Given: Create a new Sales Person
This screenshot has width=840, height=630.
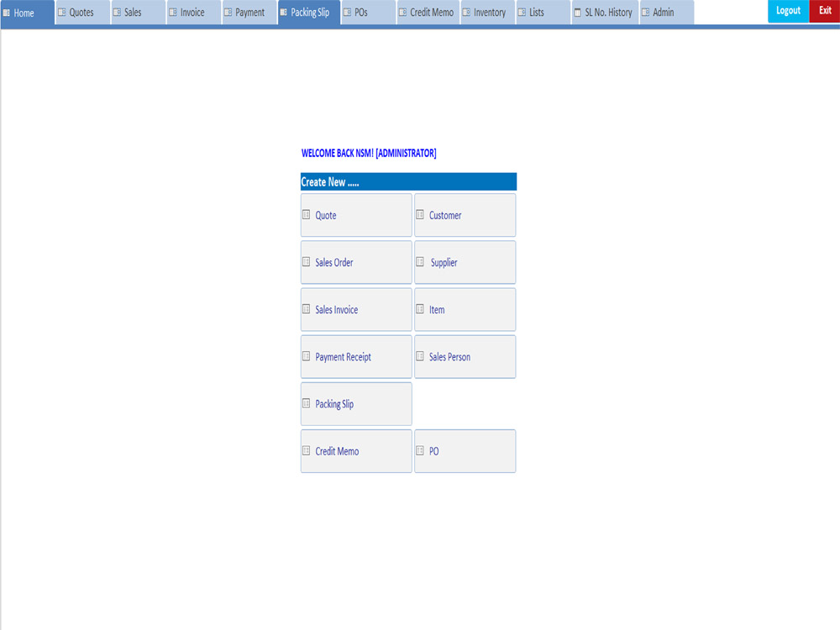Looking at the screenshot, I should (x=465, y=356).
